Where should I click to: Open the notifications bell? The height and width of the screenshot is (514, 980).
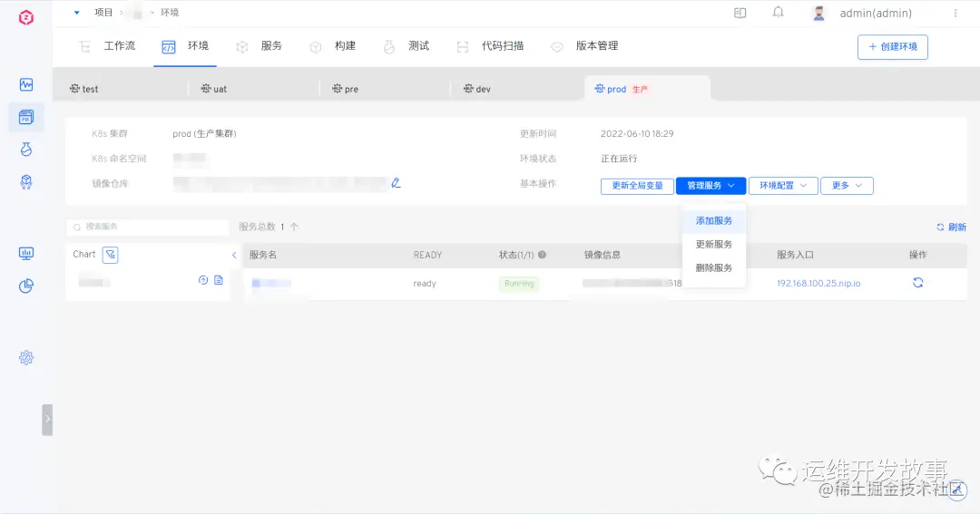779,13
